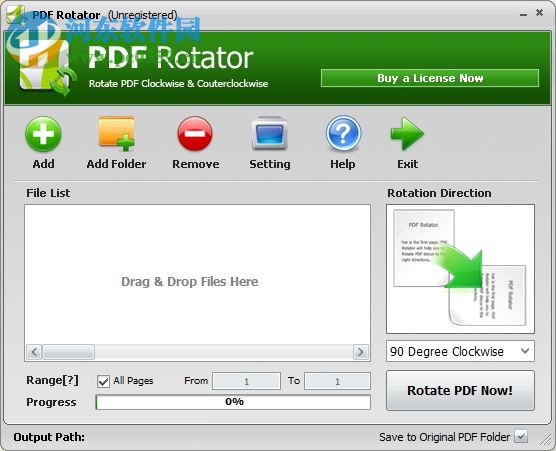
Task: Click the file list right scroll arrow
Action: click(x=361, y=352)
